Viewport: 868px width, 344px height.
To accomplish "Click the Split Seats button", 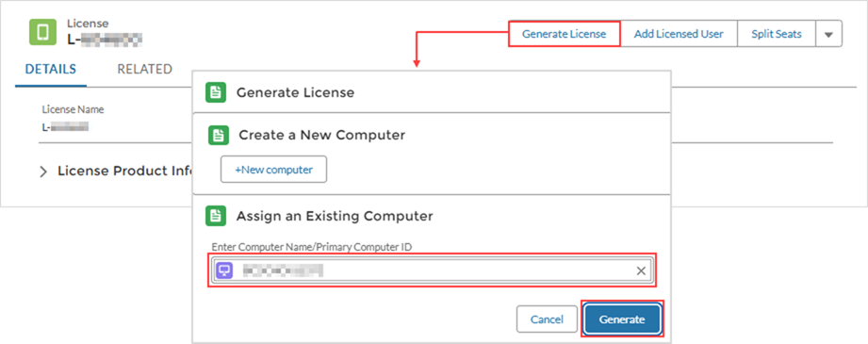I will coord(777,34).
